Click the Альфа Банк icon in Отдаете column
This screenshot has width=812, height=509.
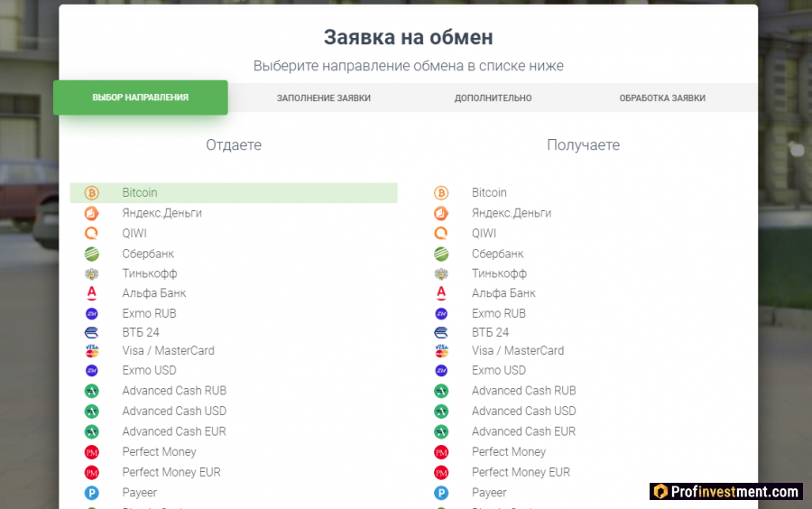pos(92,293)
